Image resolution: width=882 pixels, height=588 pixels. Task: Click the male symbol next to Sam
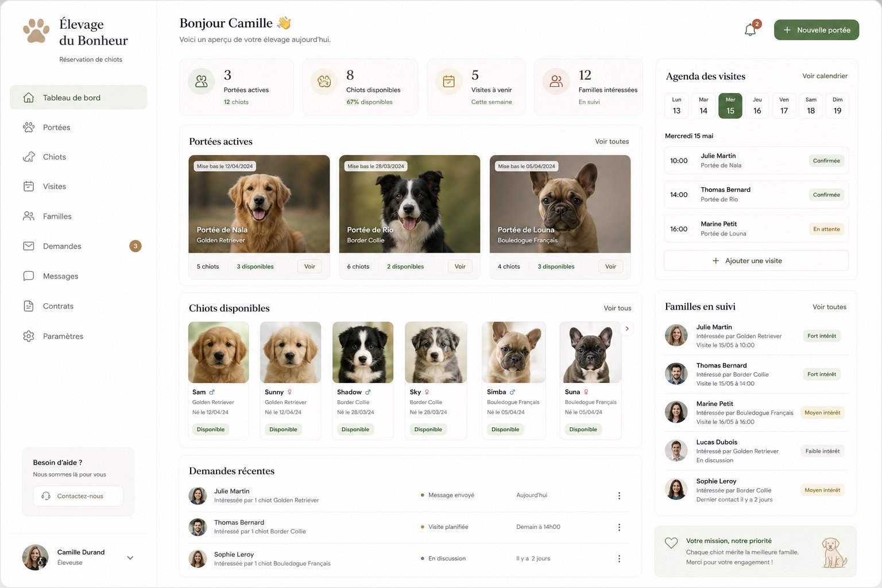point(212,392)
